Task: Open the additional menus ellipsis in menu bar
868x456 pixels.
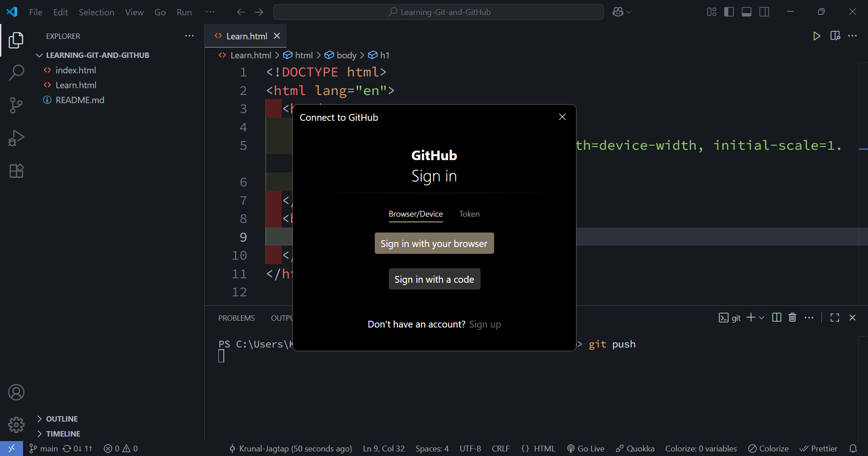Action: pyautogui.click(x=210, y=12)
